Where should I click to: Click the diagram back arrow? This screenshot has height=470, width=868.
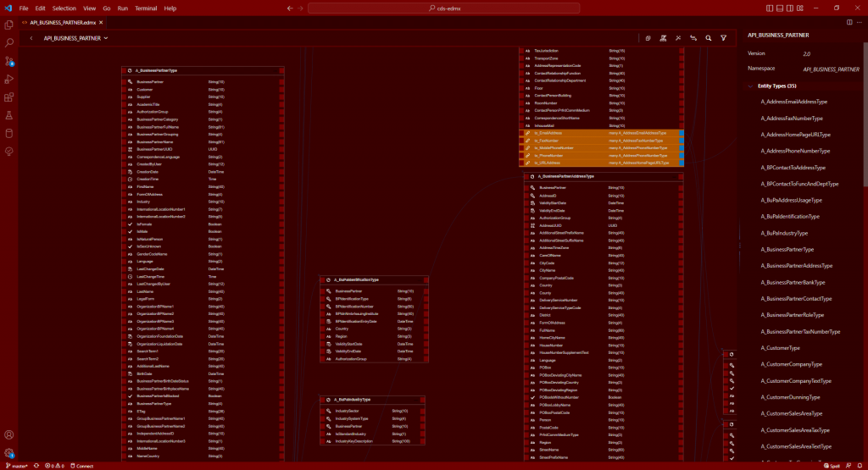[x=31, y=38]
